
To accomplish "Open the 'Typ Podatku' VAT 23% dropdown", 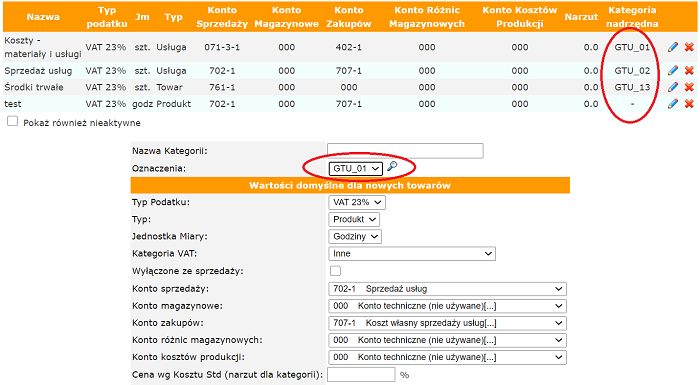I will pos(357,202).
